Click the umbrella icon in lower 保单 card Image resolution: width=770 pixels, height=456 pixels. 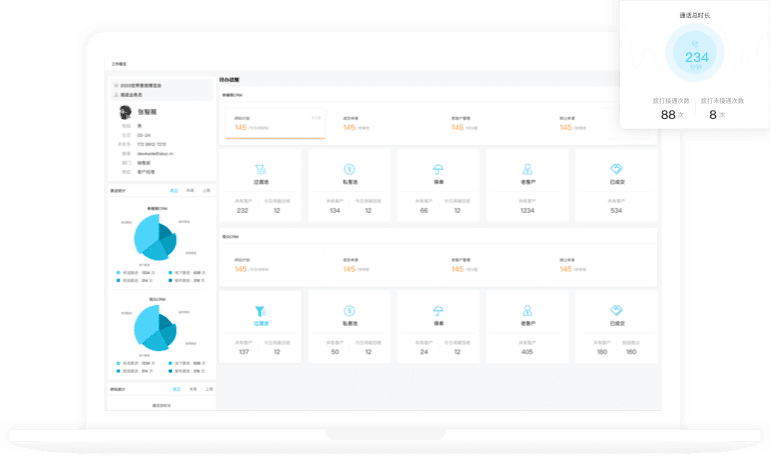[x=438, y=311]
